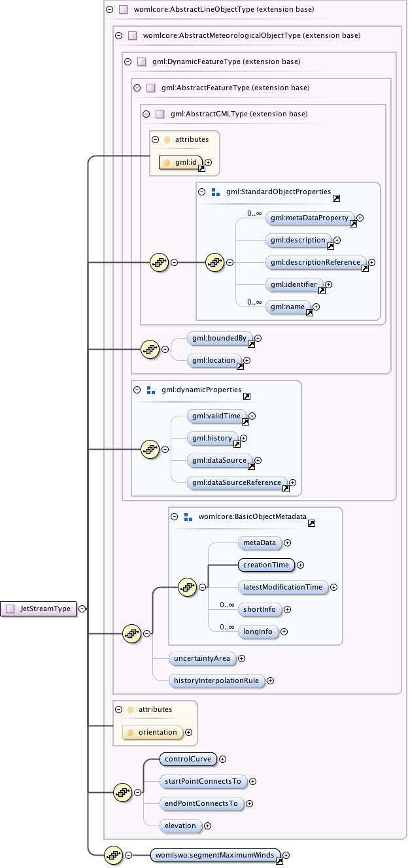Expand gml:dataSourceReference element
The image size is (408, 868).
[x=292, y=483]
